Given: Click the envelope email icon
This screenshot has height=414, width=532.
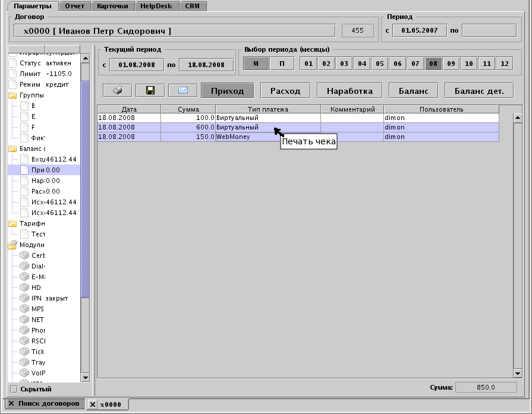Looking at the screenshot, I should 183,90.
